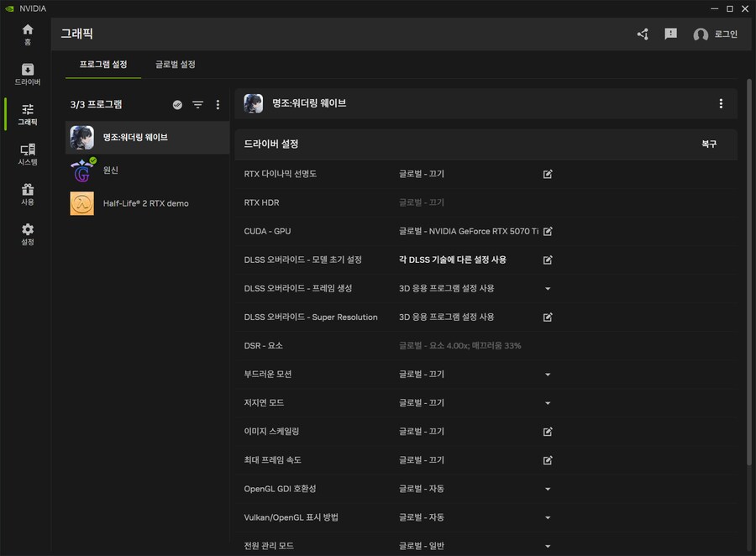This screenshot has height=556, width=756.
Task: Edit the CUDA - GPU setting
Action: 548,232
